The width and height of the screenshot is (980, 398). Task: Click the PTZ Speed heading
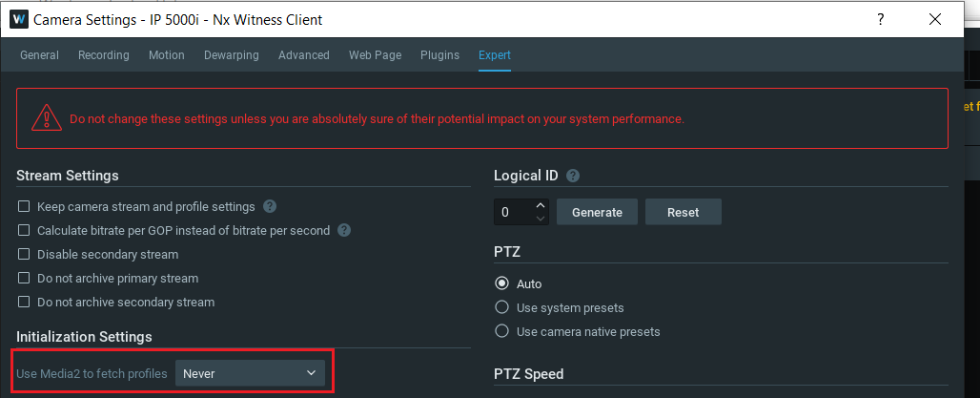(x=529, y=374)
